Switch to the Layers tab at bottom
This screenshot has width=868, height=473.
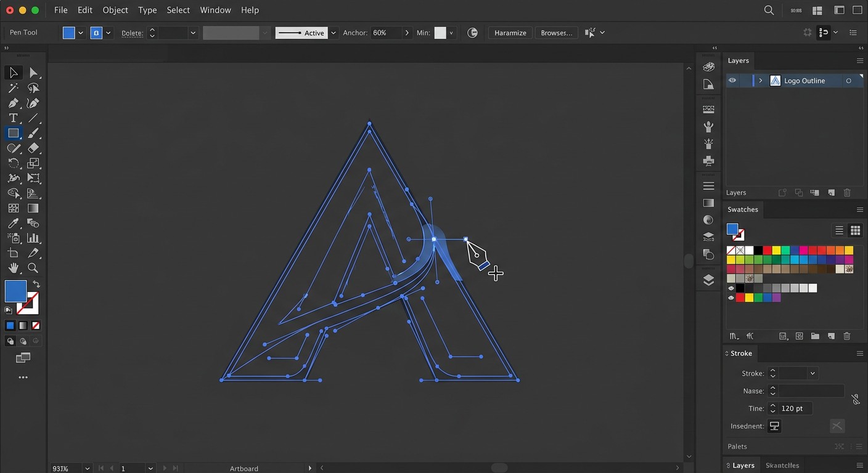[x=743, y=465]
